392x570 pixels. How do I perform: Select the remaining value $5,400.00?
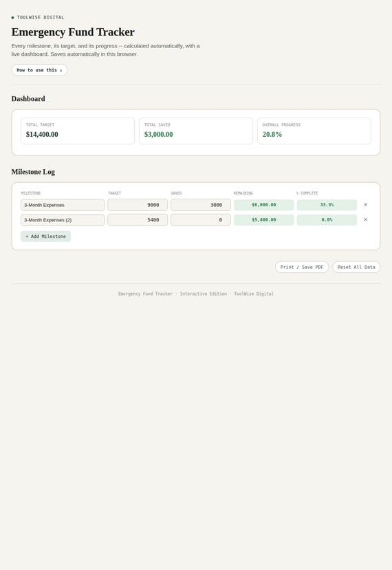[x=263, y=220]
